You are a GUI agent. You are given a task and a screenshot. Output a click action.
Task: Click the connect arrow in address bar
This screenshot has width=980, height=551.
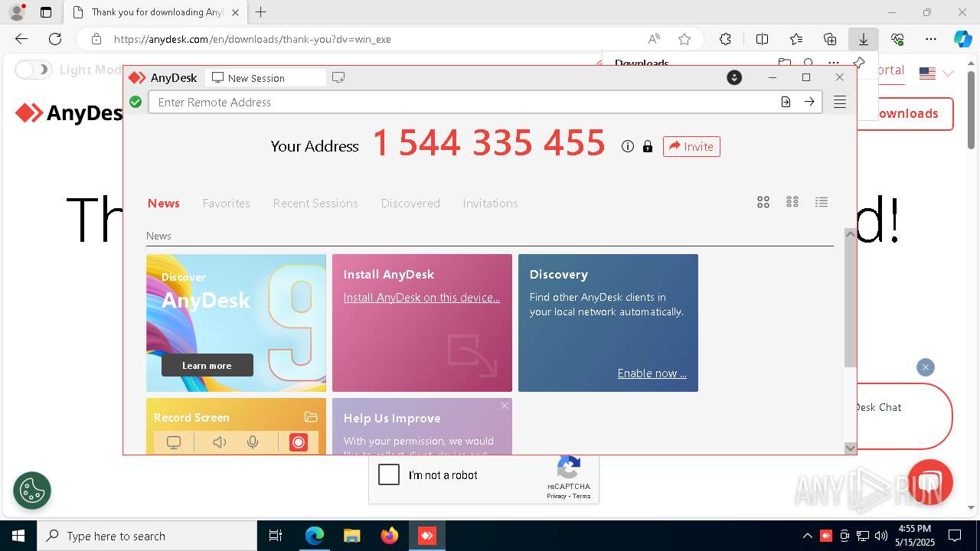[809, 102]
